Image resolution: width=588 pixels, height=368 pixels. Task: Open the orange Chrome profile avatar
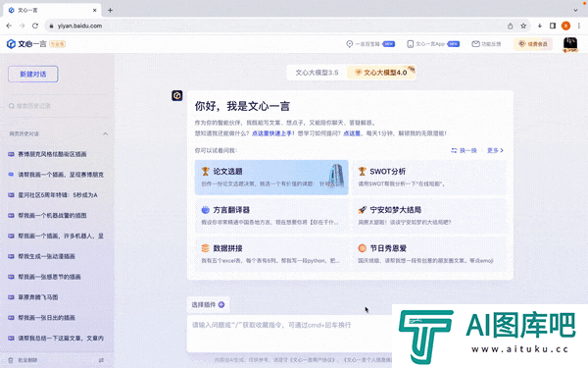tap(565, 26)
